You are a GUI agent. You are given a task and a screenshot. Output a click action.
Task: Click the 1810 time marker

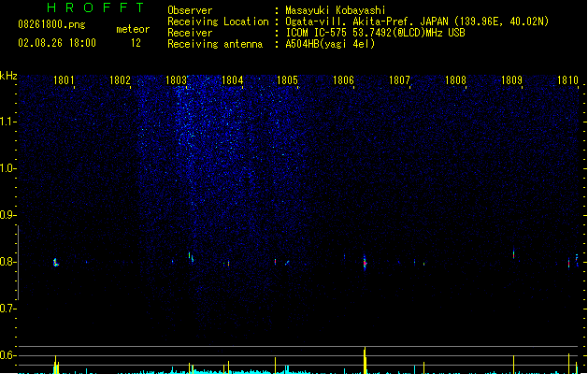(x=567, y=80)
